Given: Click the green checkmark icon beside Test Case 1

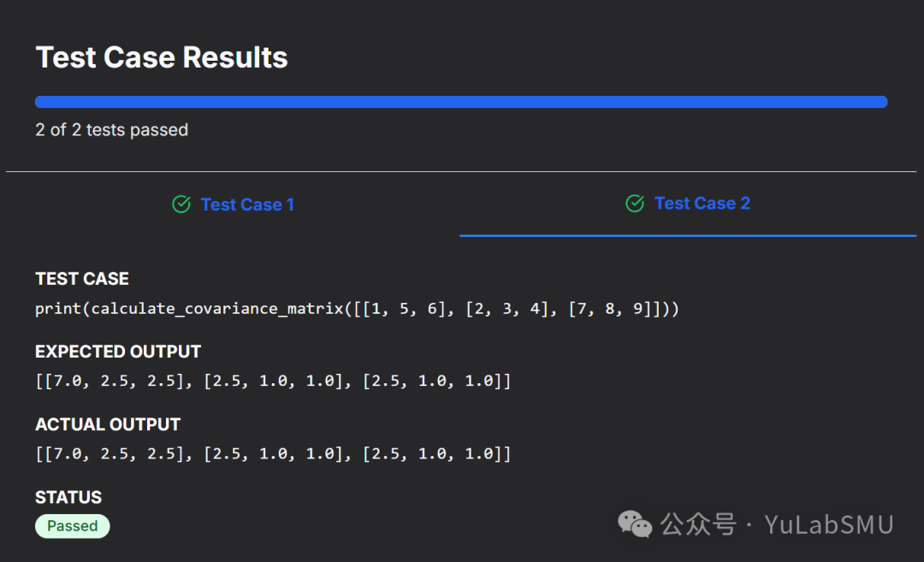Looking at the screenshot, I should (x=181, y=204).
